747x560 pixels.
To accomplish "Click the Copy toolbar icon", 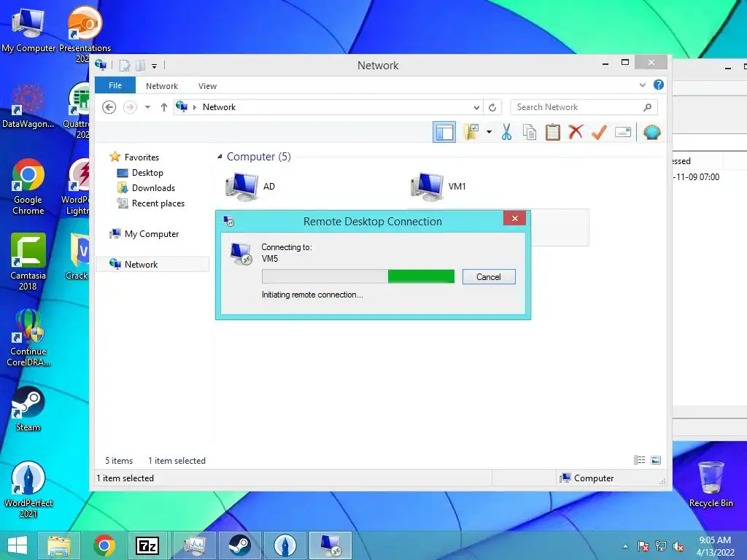I will [x=530, y=132].
